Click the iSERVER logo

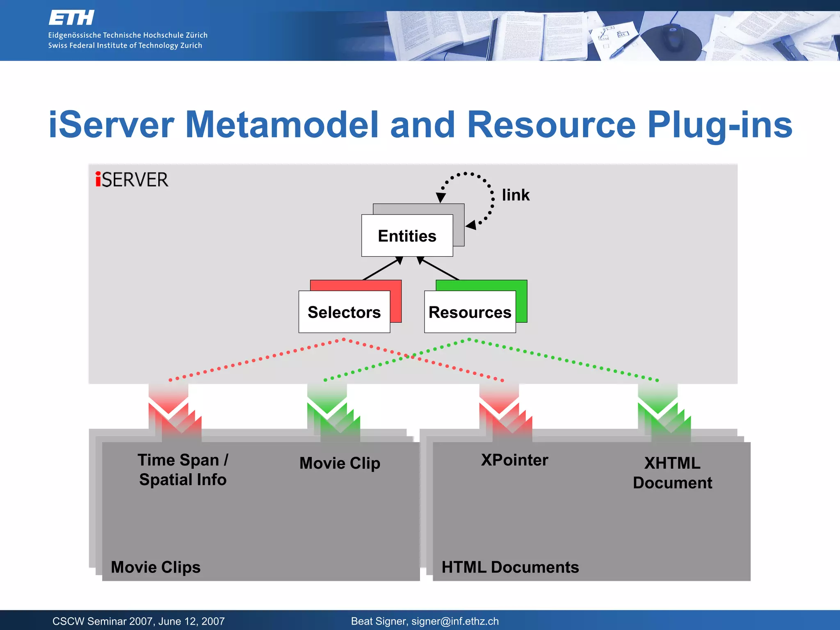tap(132, 180)
